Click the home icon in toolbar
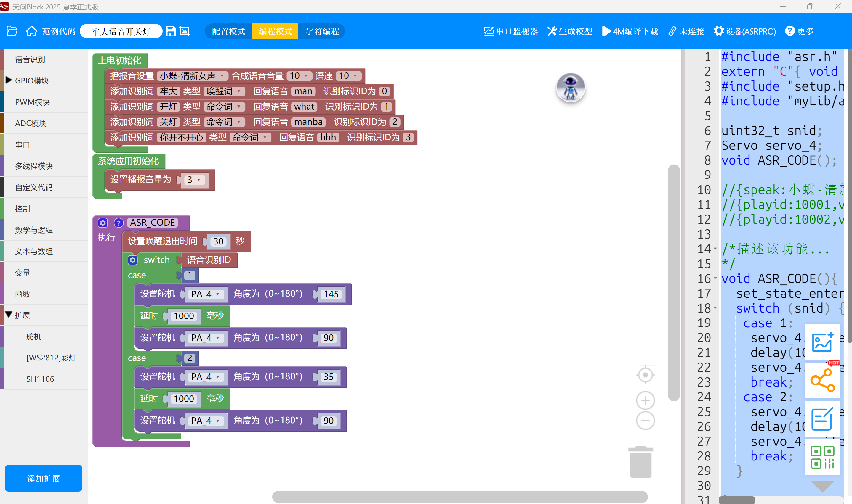The height and width of the screenshot is (504, 852). (32, 31)
